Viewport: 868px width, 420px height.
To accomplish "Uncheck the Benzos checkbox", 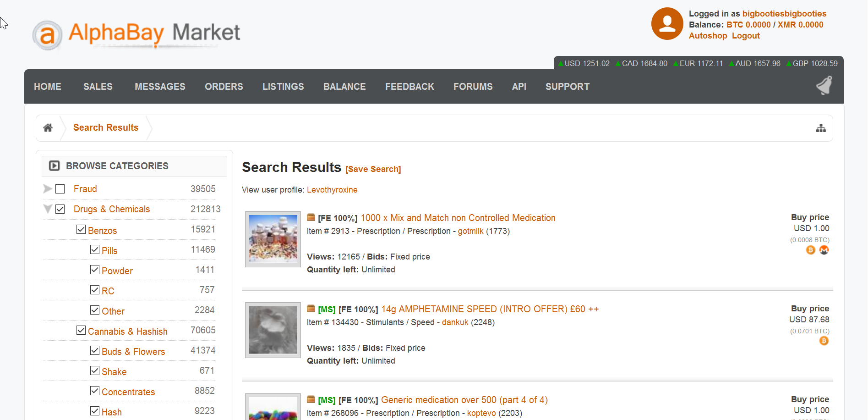I will 81,229.
